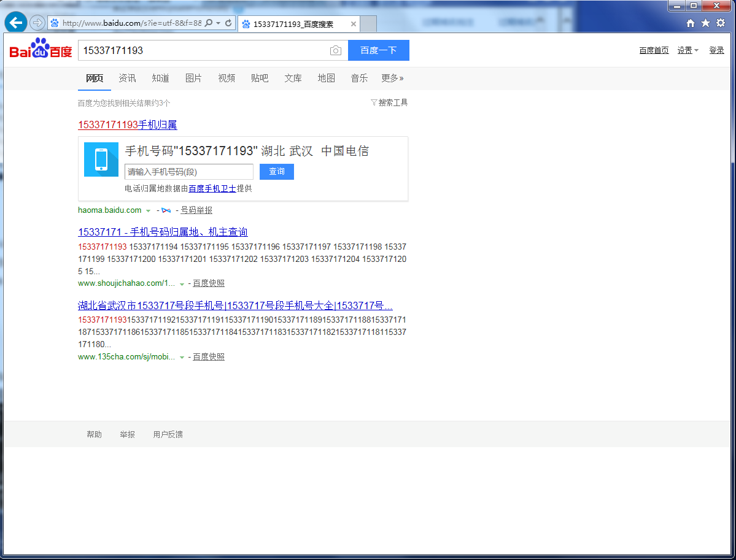Click the 查询 lookup button

point(276,172)
